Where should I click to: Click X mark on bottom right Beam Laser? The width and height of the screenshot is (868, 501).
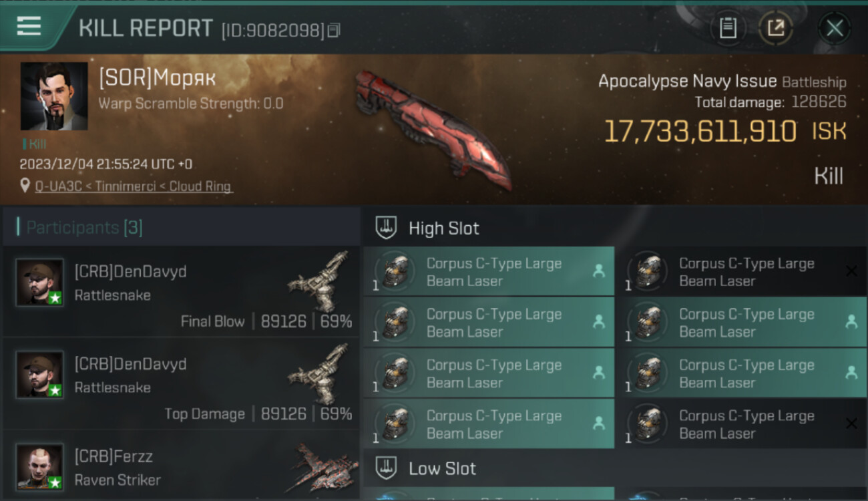(851, 423)
